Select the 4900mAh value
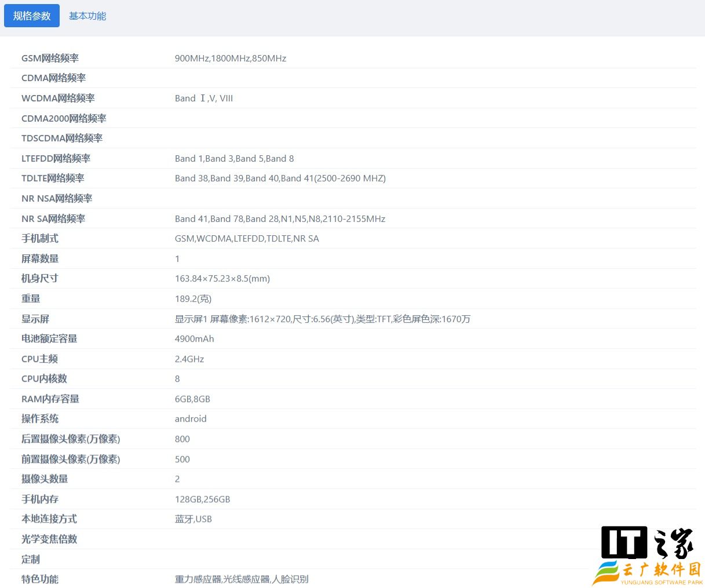 coord(195,338)
